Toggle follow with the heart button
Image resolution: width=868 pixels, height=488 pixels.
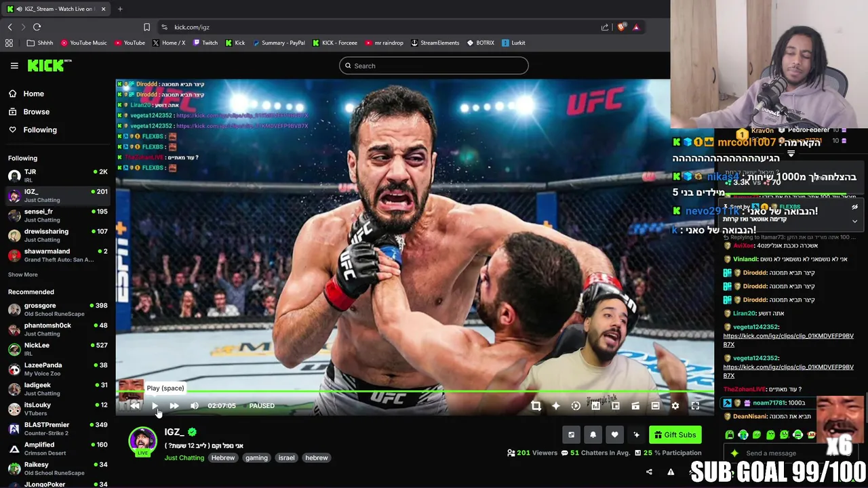[614, 434]
